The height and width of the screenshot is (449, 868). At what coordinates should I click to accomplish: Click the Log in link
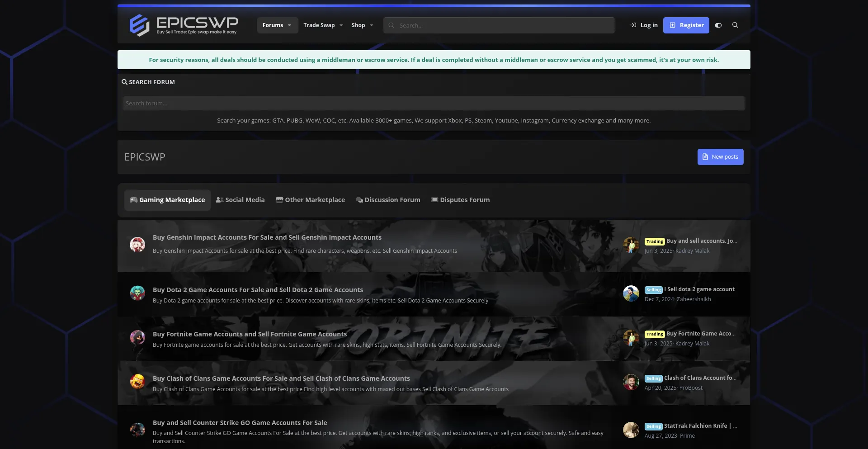(644, 25)
